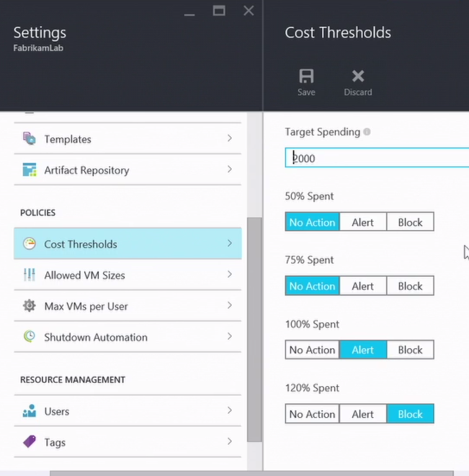This screenshot has height=476, width=469.
Task: Click the horizontal scrollbar at bottom
Action: 252,474
